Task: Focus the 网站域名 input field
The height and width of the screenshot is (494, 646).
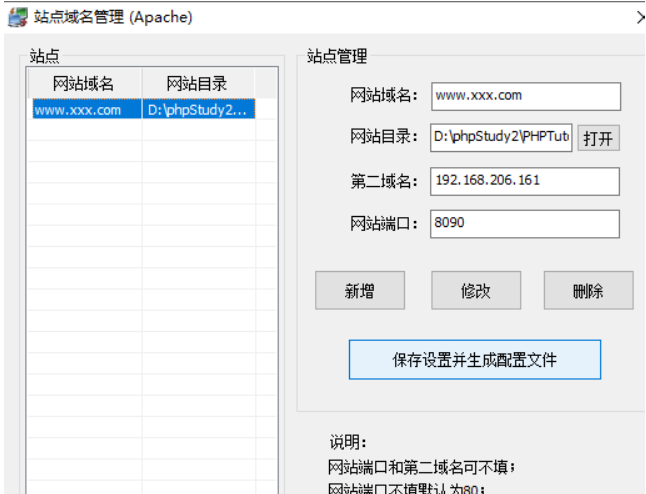Action: pos(526,96)
